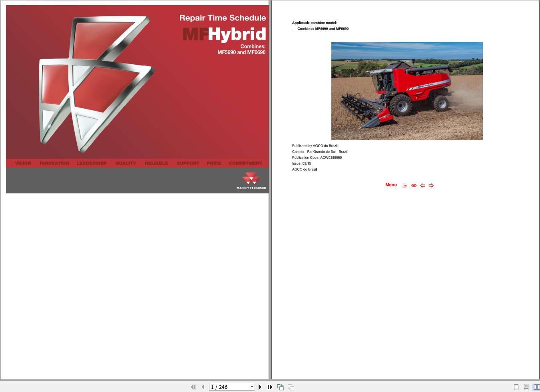The image size is (540, 392).
Task: Click the word 'INNOVATION' on cover strip
Action: coord(54,163)
